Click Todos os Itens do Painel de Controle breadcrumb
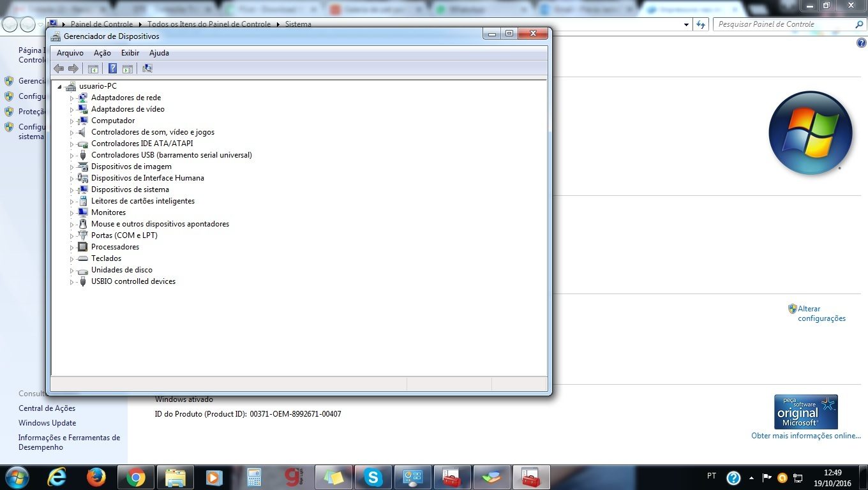Image resolution: width=868 pixels, height=490 pixels. [x=209, y=24]
